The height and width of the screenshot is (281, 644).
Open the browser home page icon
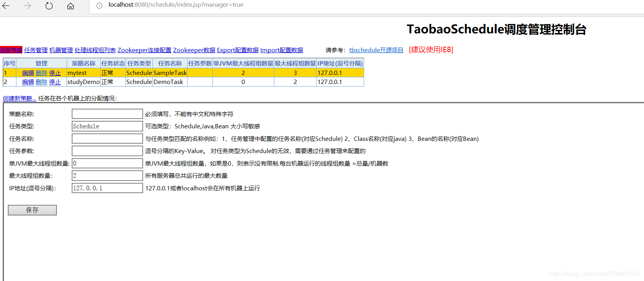71,6
